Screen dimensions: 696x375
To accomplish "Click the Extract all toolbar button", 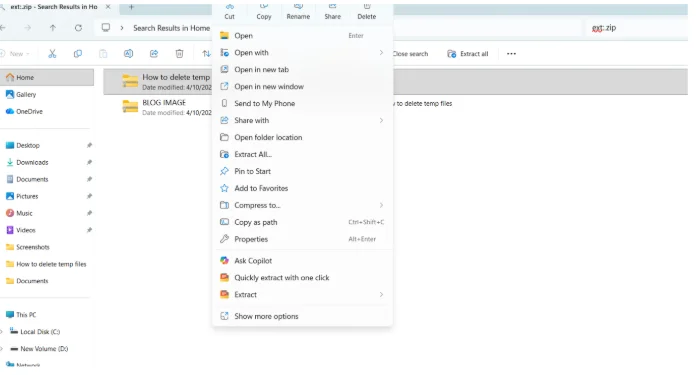I will [468, 54].
